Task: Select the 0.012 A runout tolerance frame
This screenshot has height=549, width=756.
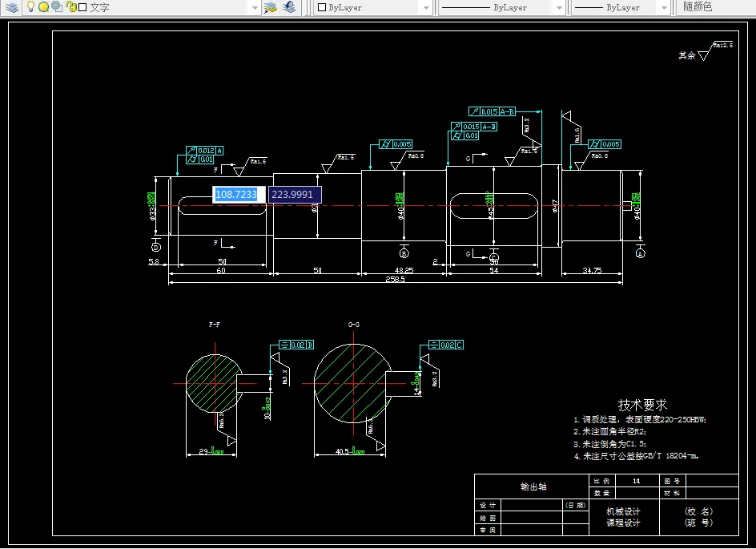Action: click(x=204, y=151)
